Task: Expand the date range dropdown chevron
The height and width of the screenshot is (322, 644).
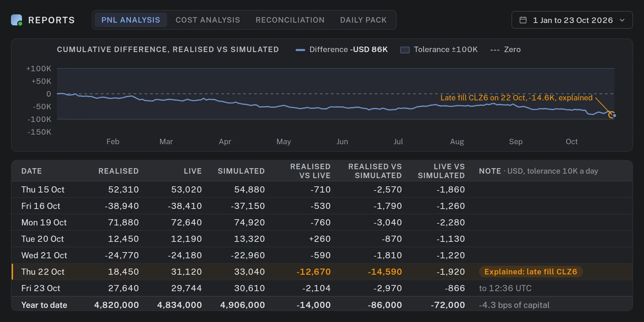Action: click(x=622, y=20)
